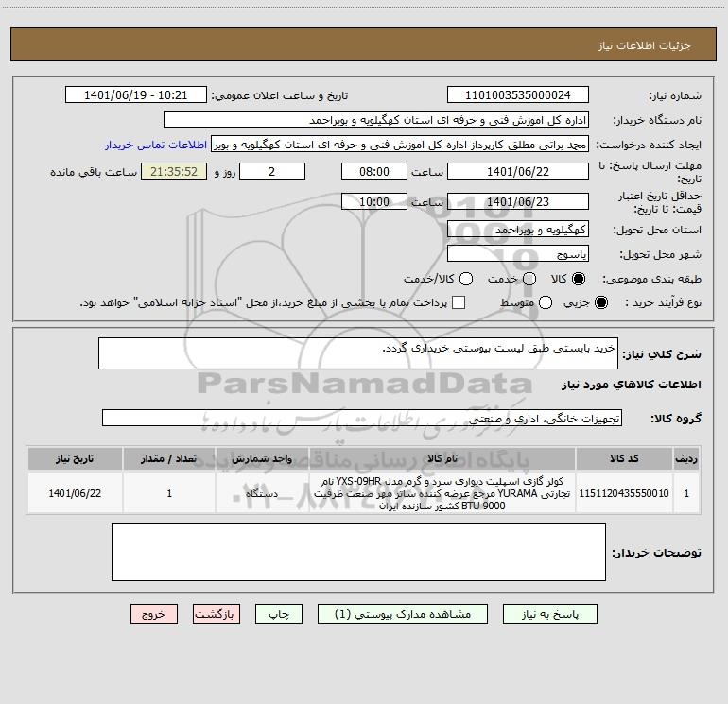This screenshot has width=728, height=704.
Task: Click the کد کالا column header
Action: (x=624, y=458)
